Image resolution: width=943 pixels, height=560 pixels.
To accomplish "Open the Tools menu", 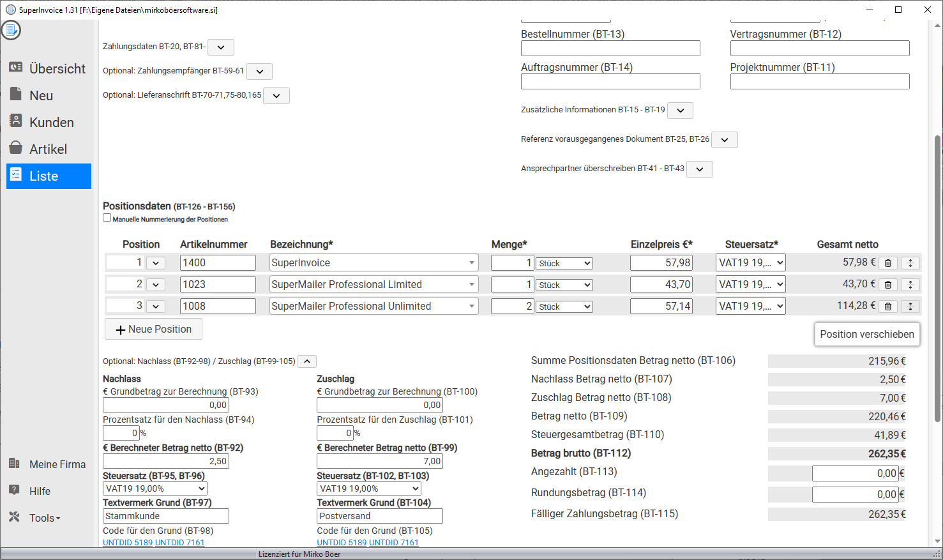I will point(44,518).
